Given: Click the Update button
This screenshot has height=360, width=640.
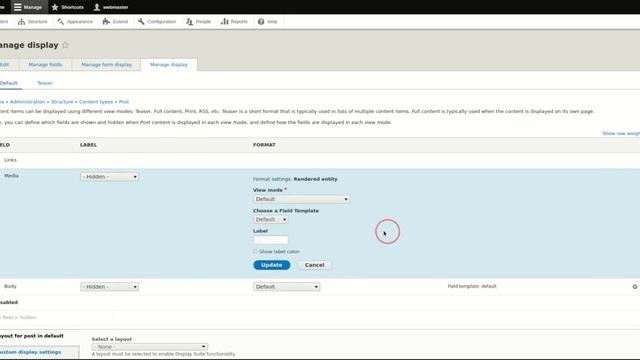Looking at the screenshot, I should click(271, 265).
